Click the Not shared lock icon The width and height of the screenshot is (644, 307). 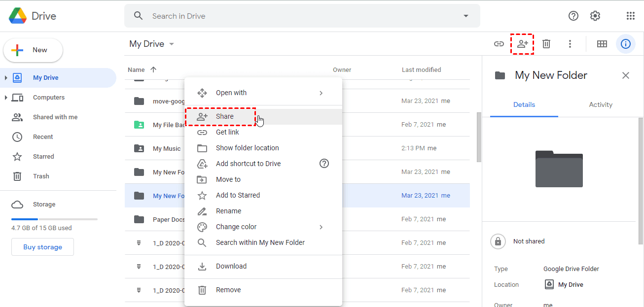tap(498, 241)
